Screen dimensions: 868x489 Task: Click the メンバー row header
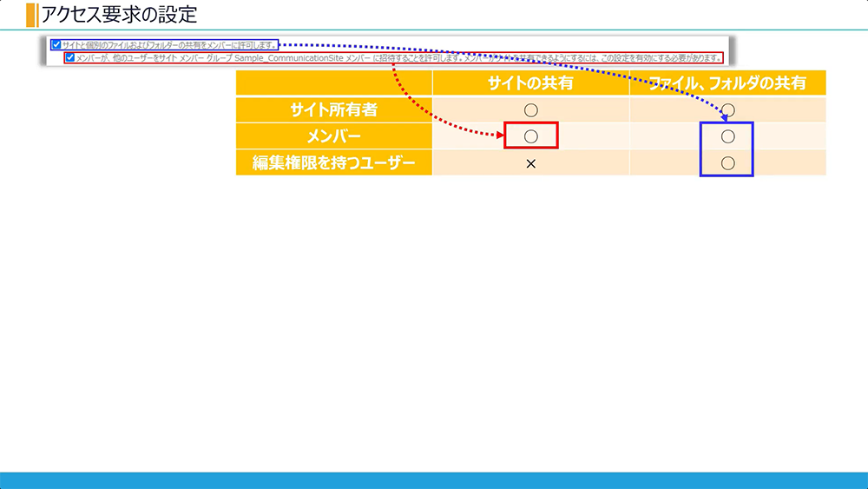[x=334, y=136]
